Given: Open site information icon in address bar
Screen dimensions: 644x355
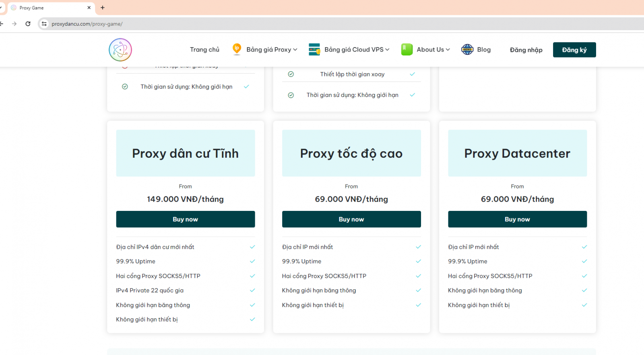Looking at the screenshot, I should 44,24.
